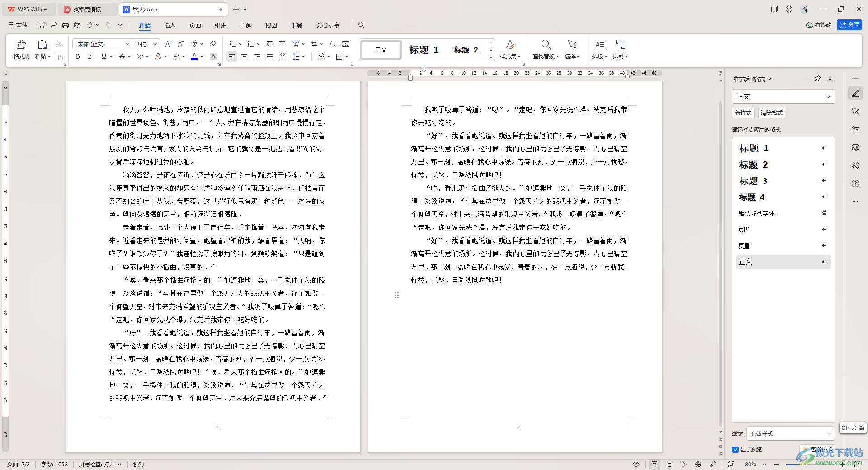Toggle Italic formatting

[x=90, y=56]
